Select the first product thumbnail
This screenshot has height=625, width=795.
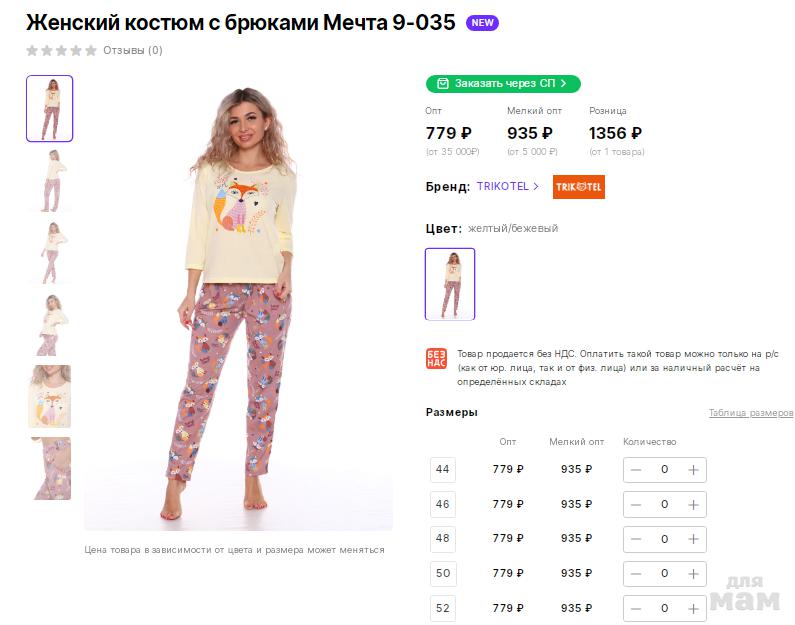click(x=49, y=108)
